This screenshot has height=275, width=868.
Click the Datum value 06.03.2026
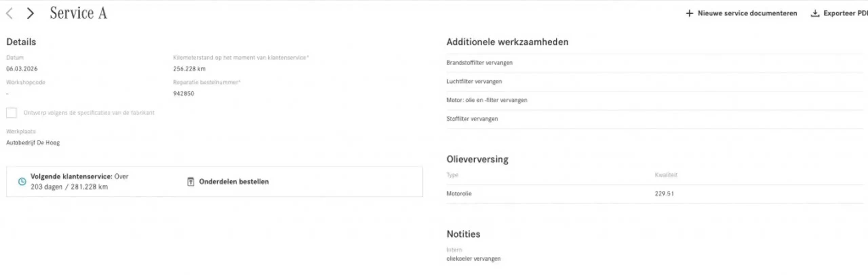pos(22,69)
